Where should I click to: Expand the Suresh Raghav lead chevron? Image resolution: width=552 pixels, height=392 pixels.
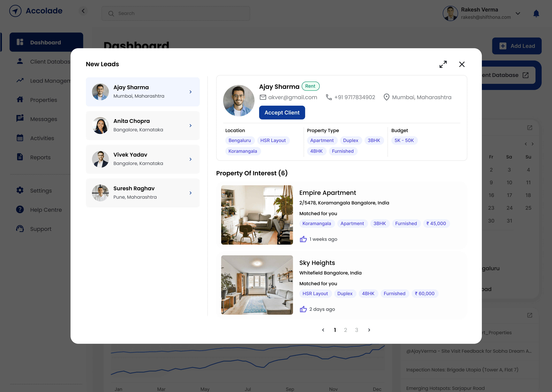coord(190,193)
